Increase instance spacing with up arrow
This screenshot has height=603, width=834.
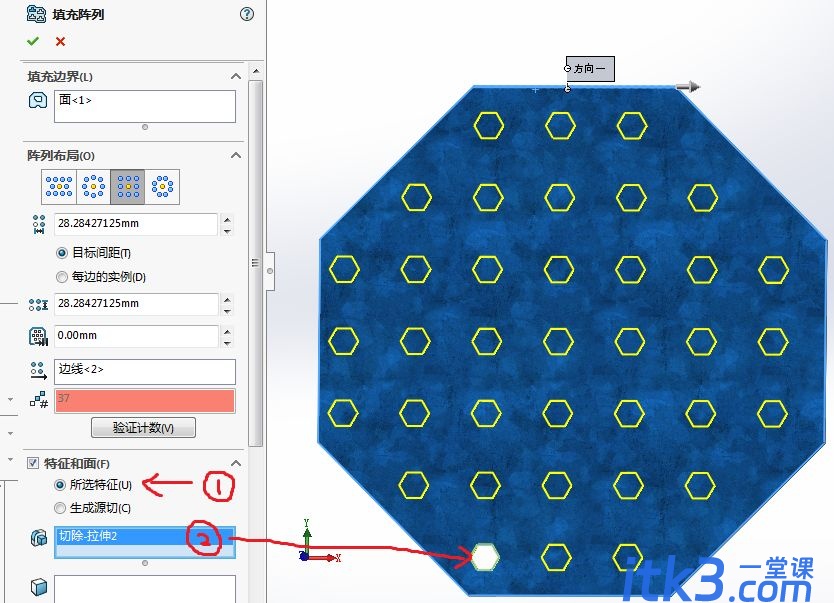[x=227, y=299]
